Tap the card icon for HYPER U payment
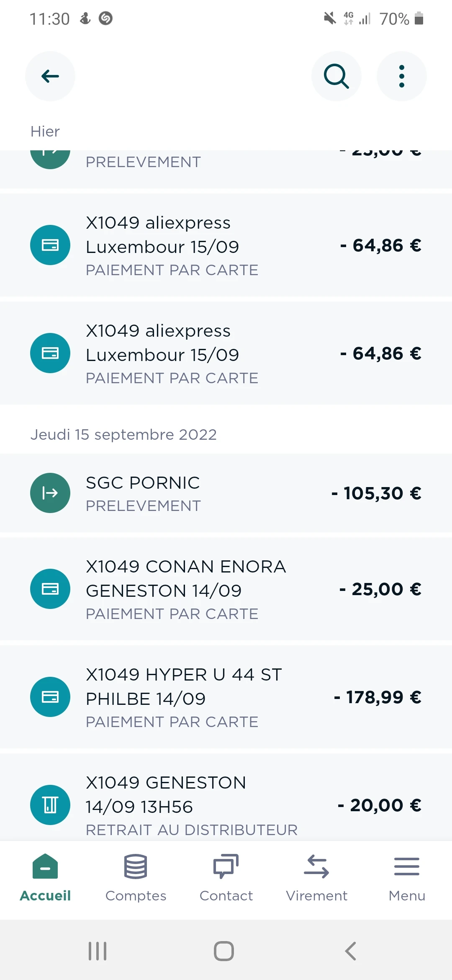Image resolution: width=452 pixels, height=980 pixels. pos(50,697)
